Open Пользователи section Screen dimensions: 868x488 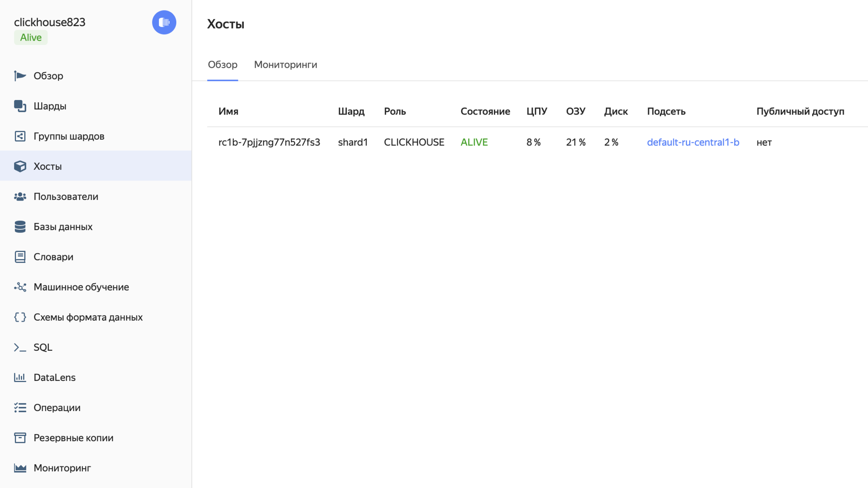[x=96, y=197]
